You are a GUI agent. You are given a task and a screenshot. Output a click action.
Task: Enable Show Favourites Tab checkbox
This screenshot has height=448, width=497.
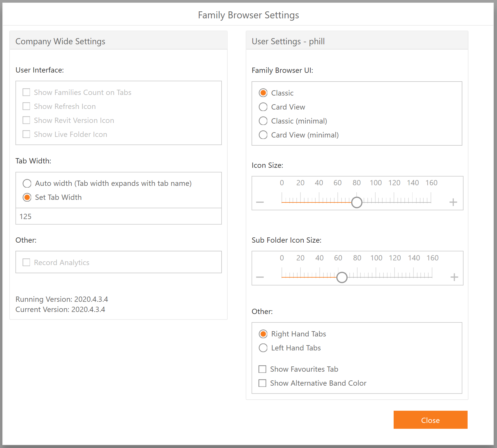262,369
